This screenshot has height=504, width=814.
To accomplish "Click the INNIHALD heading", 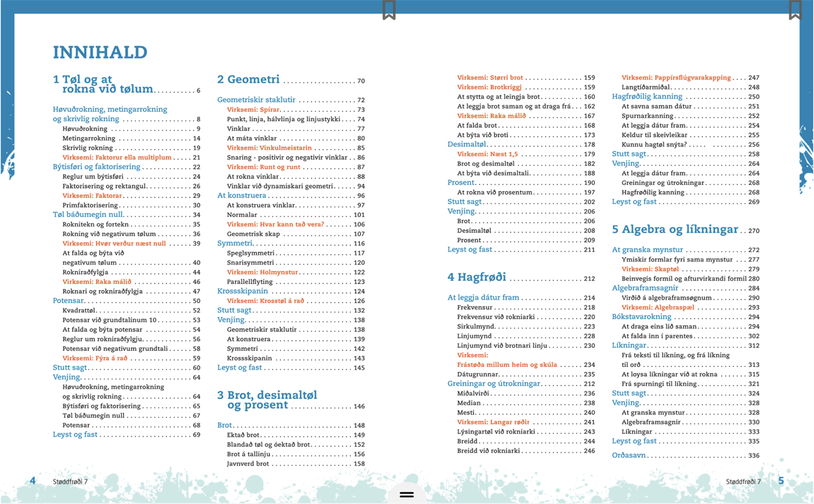I will 100,52.
